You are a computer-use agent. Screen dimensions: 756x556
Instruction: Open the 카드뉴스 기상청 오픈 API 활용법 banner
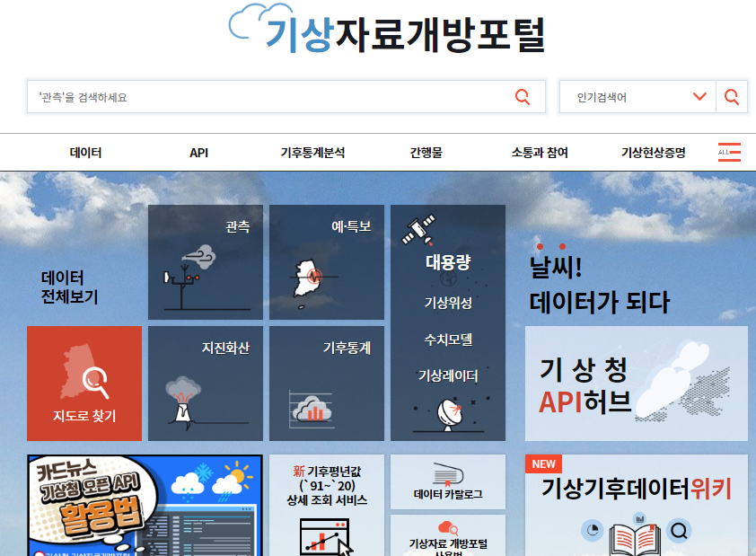(x=145, y=506)
